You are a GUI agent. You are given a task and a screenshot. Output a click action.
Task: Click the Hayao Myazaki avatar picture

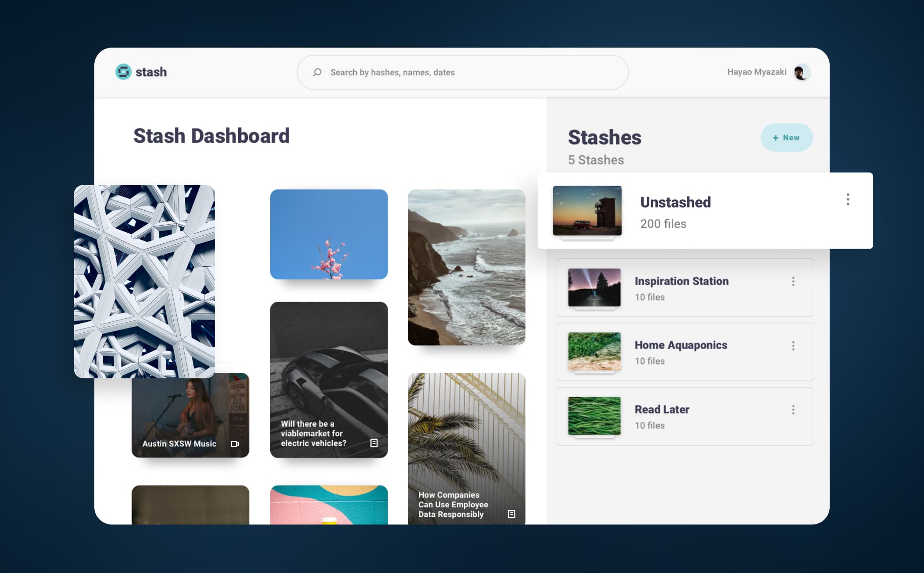click(x=801, y=72)
